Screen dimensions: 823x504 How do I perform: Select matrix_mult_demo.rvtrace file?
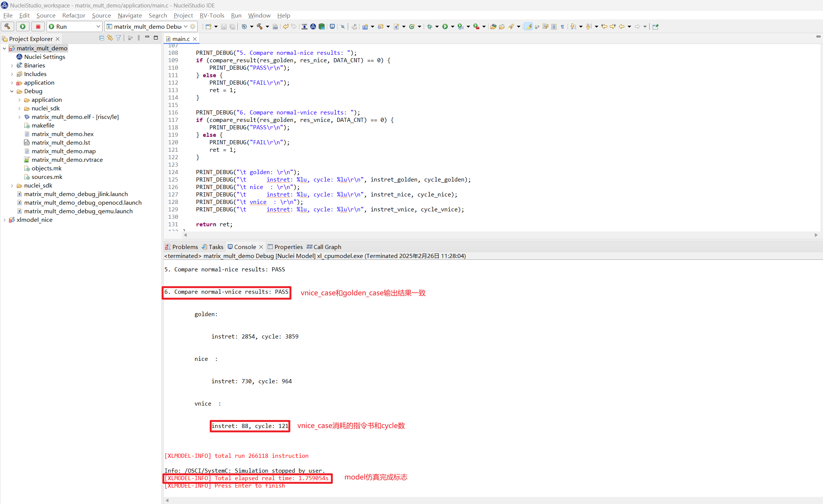tap(63, 160)
